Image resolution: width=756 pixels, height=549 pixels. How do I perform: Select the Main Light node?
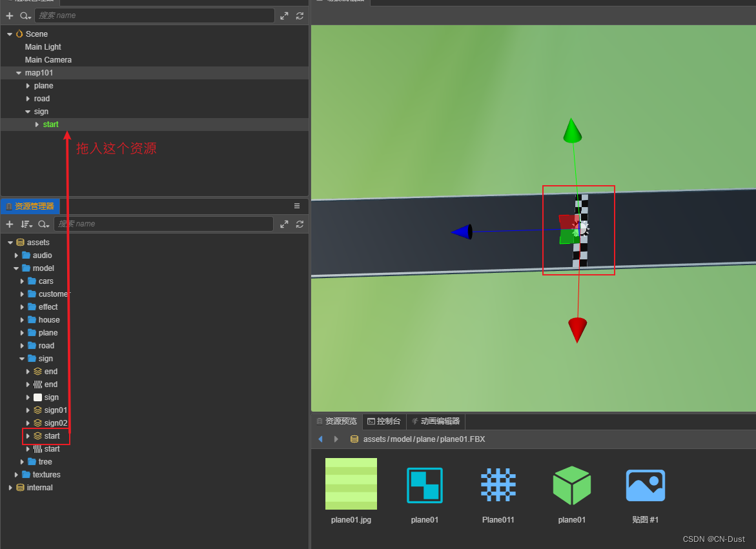43,46
